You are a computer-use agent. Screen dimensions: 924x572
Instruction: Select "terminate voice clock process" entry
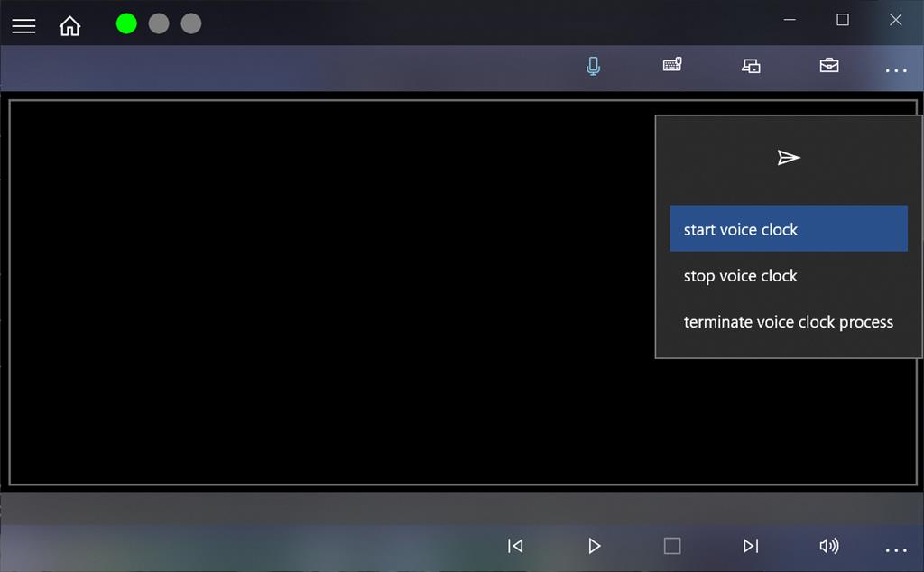788,322
